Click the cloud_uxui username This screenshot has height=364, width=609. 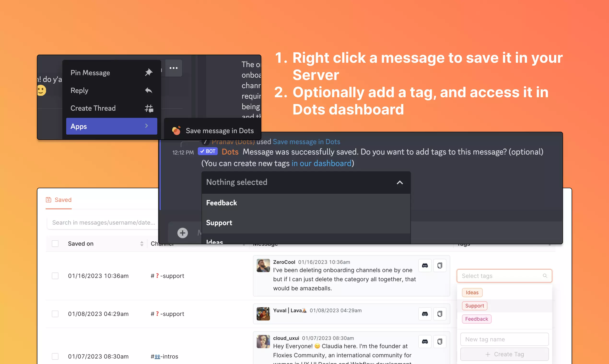coord(286,338)
